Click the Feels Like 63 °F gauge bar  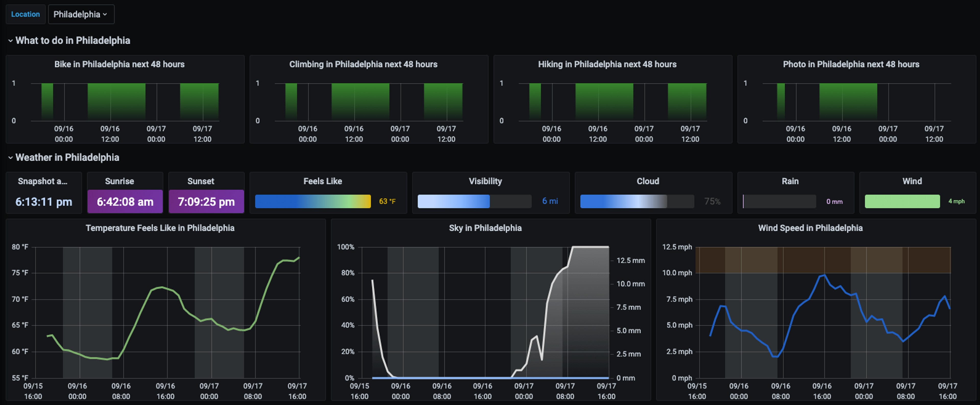point(313,201)
